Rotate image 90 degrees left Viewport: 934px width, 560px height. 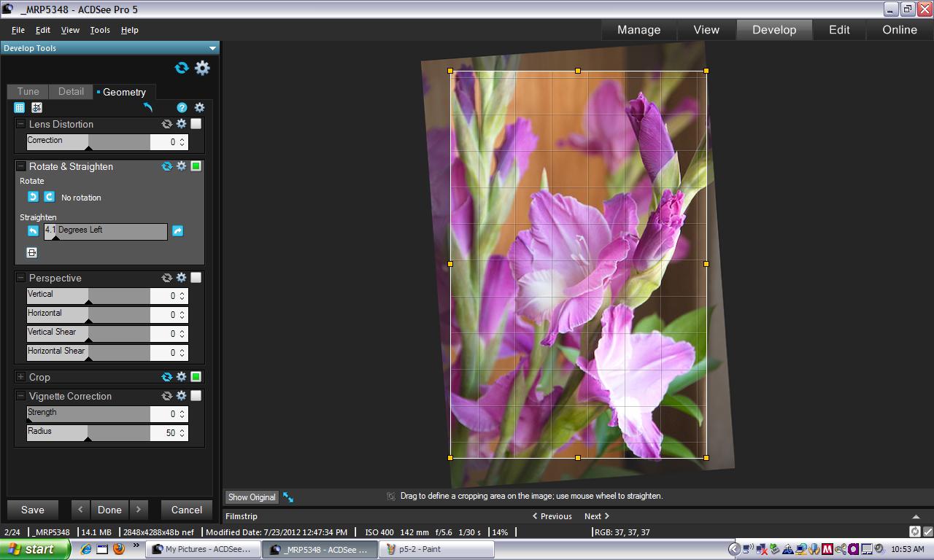pos(33,197)
